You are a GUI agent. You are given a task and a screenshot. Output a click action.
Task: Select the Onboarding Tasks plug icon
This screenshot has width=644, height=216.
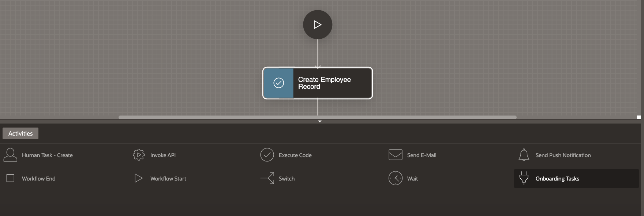click(x=524, y=178)
